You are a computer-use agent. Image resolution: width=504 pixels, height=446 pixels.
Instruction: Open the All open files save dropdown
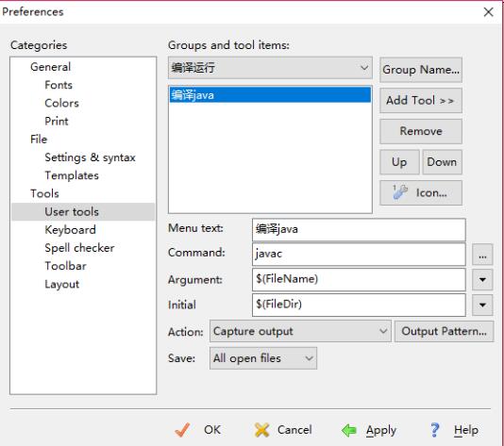(x=263, y=358)
